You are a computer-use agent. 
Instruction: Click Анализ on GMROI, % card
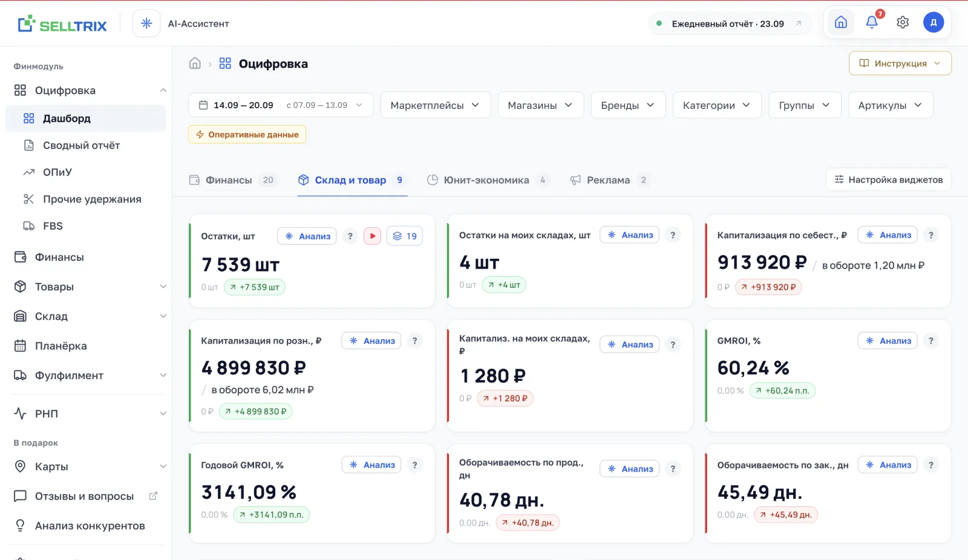(x=888, y=340)
